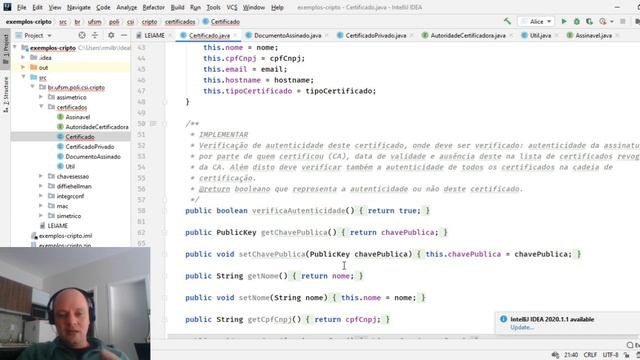Click the Util class icon in the project tree
640x360 pixels.
click(60, 166)
